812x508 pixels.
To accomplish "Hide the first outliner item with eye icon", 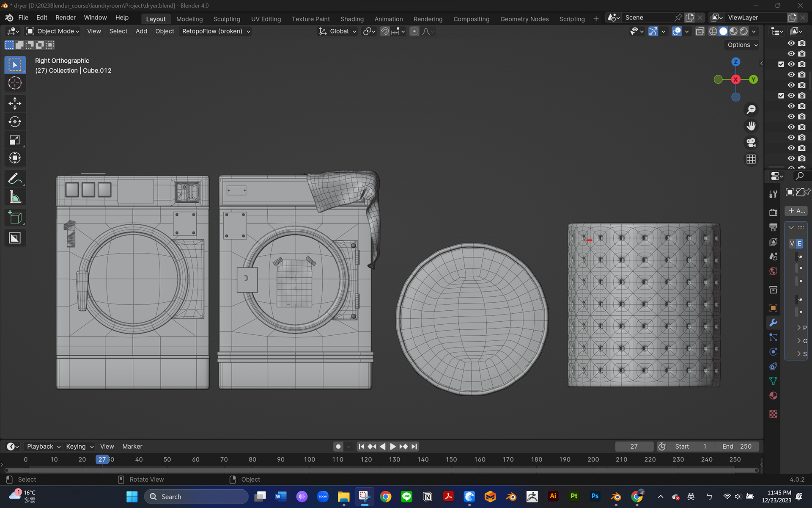I will [x=791, y=43].
